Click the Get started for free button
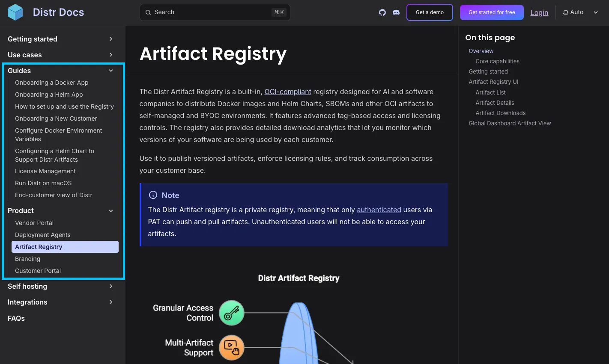The height and width of the screenshot is (364, 609). coord(491,12)
